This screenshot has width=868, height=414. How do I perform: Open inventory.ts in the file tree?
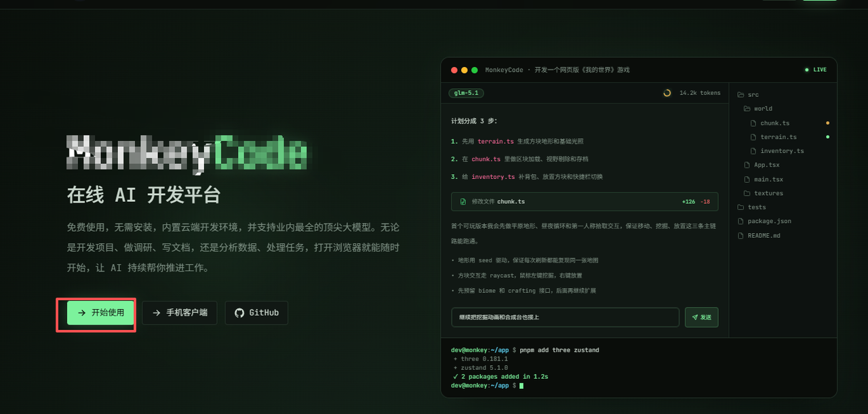[782, 151]
